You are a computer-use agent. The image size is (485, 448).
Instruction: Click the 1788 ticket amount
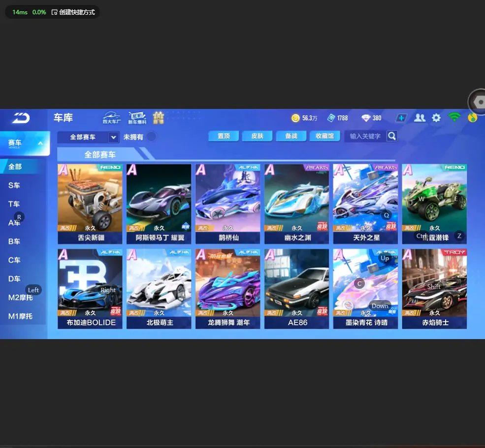point(342,118)
